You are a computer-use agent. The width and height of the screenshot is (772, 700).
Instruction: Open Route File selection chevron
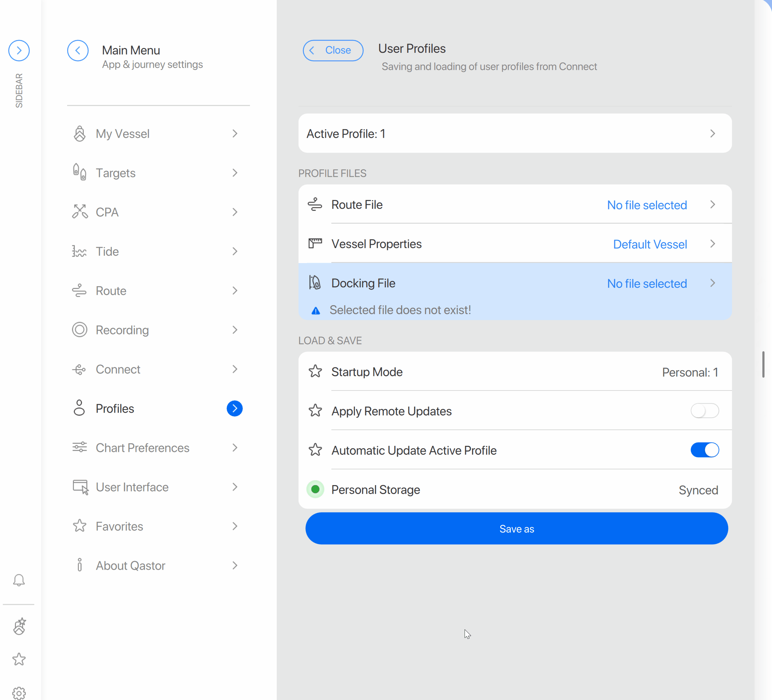pyautogui.click(x=712, y=205)
